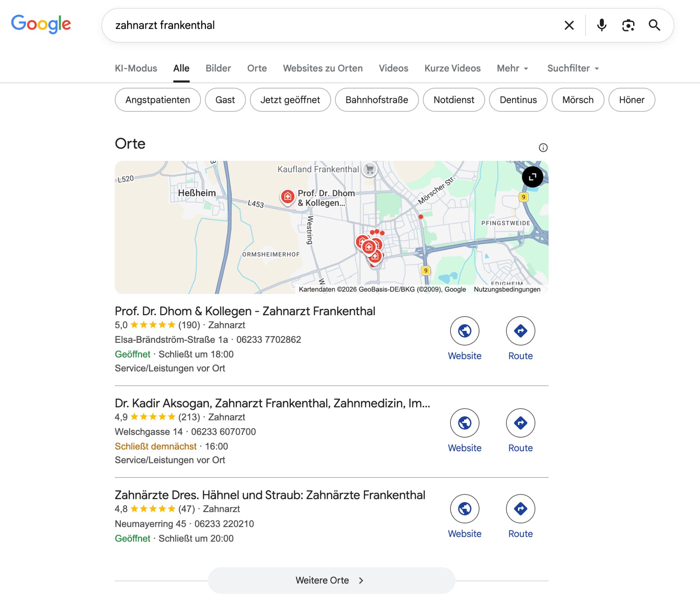Show Weitere Orte results

tap(331, 580)
